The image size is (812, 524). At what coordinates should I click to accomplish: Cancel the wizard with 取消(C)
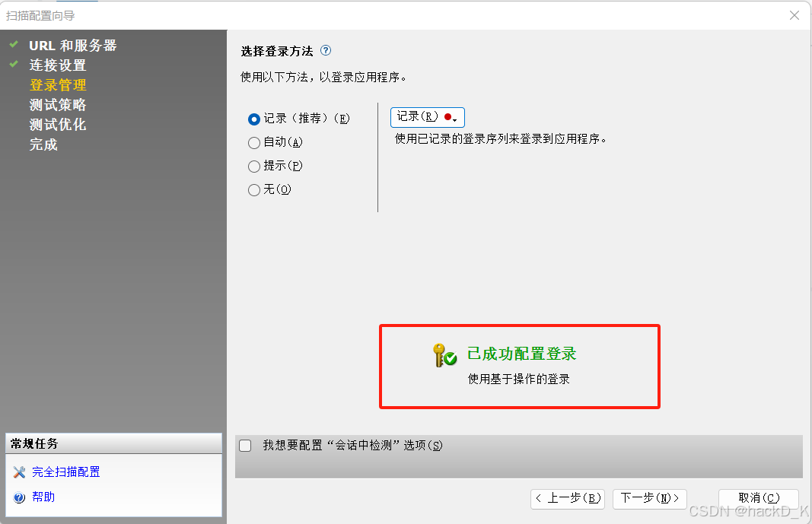(x=759, y=499)
